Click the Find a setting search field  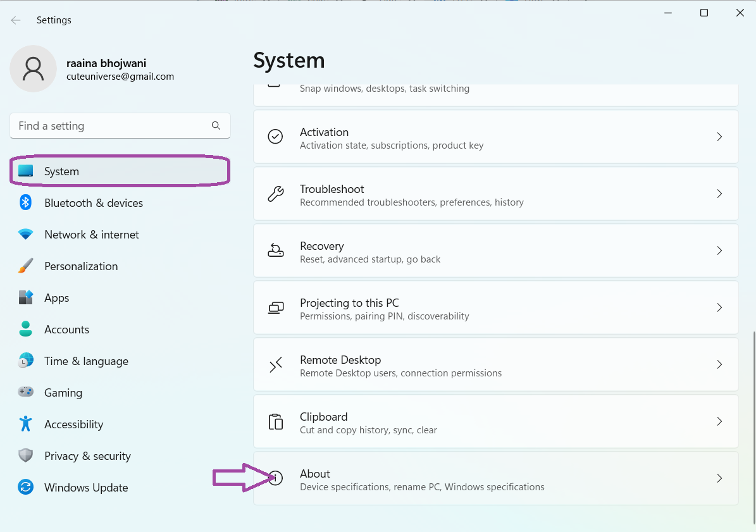[111, 126]
